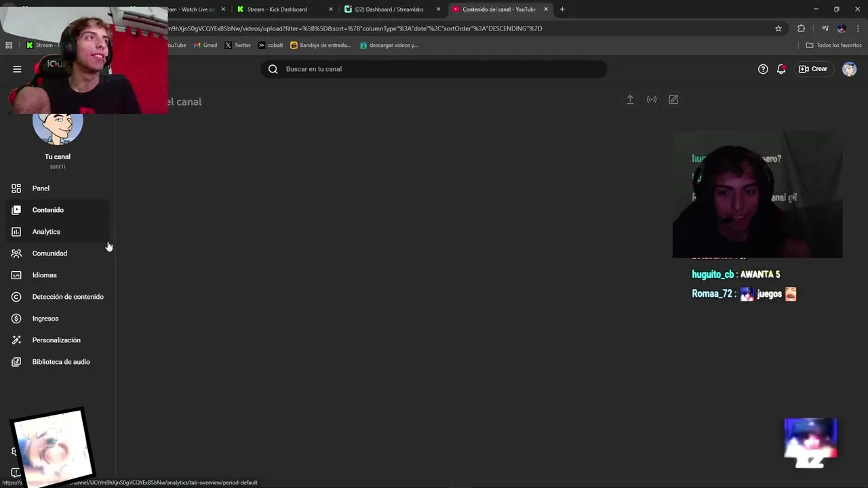Open the Idiomas subtitles icon
The height and width of the screenshot is (488, 868).
click(x=16, y=275)
